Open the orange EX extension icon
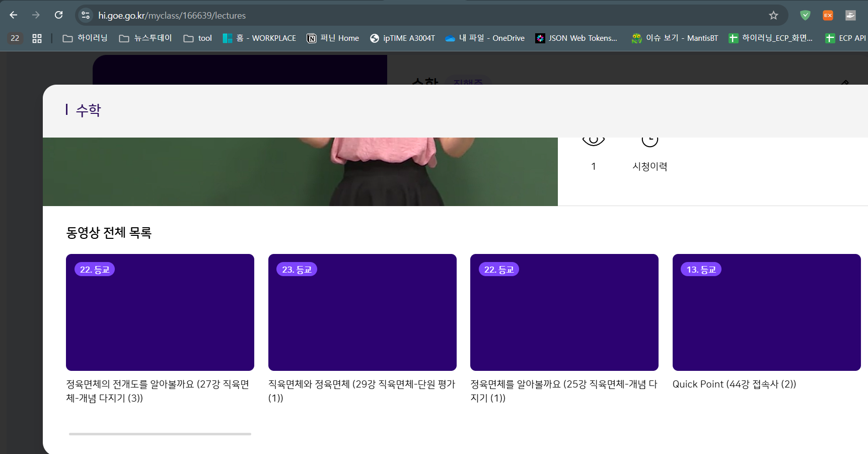 point(828,16)
